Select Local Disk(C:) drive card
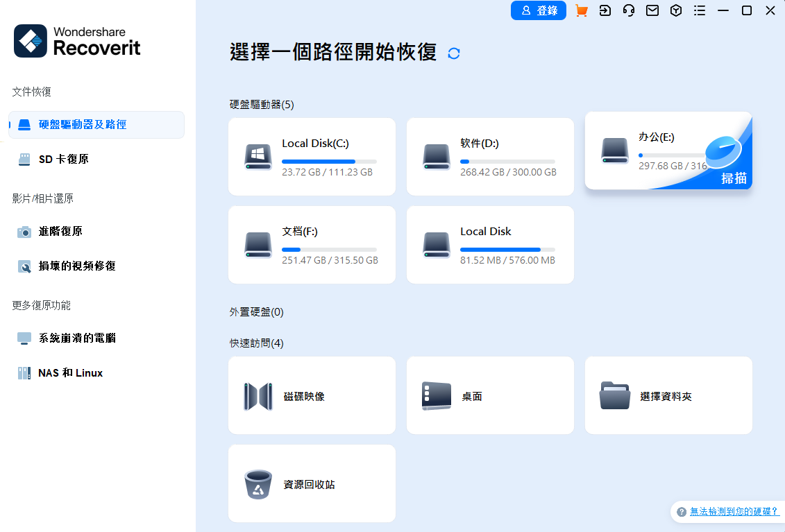The image size is (785, 532). (x=312, y=157)
